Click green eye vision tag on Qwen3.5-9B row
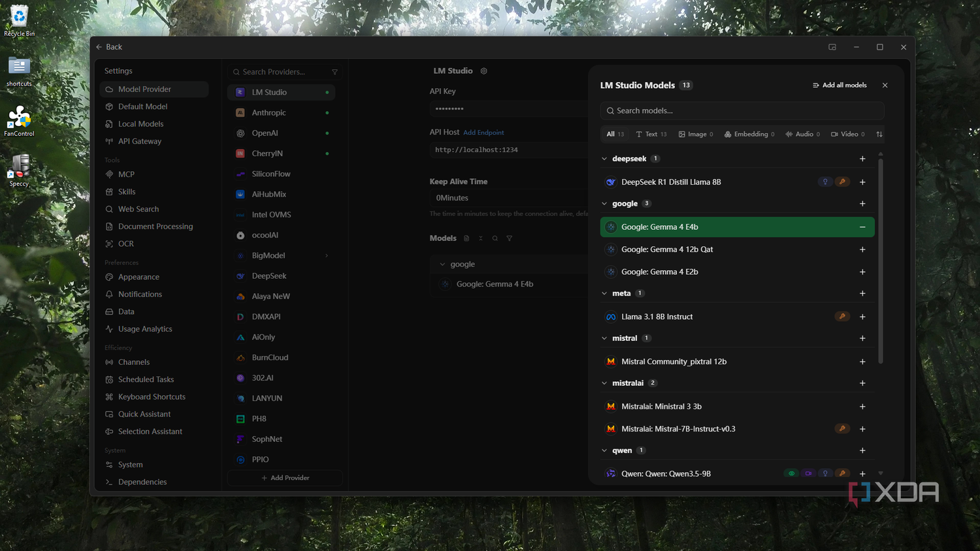The image size is (980, 551). coord(791,474)
